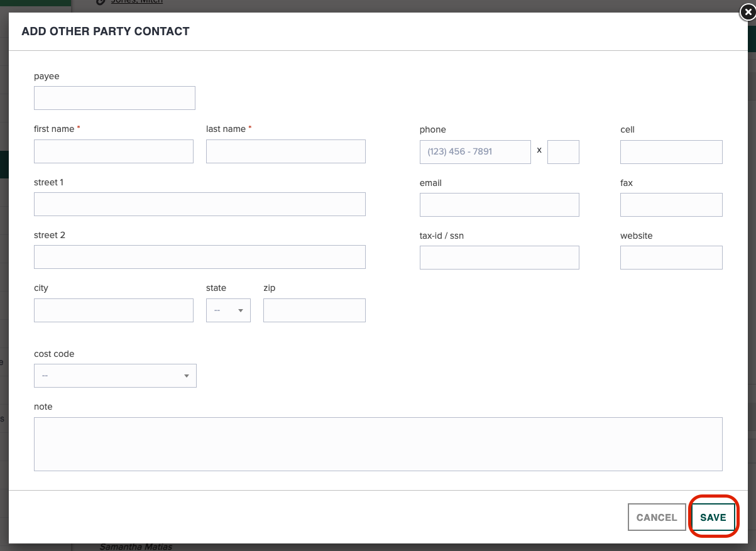
Task: Cancel adding the contact
Action: [x=657, y=518]
